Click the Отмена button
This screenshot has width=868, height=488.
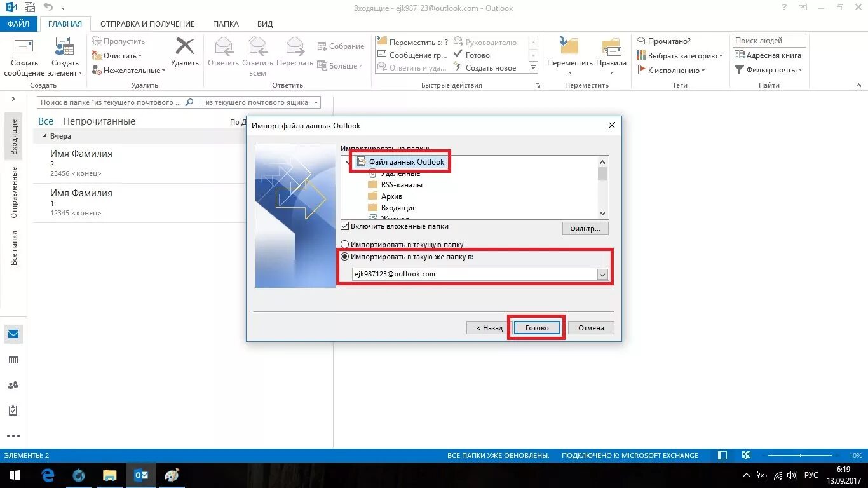tap(591, 328)
